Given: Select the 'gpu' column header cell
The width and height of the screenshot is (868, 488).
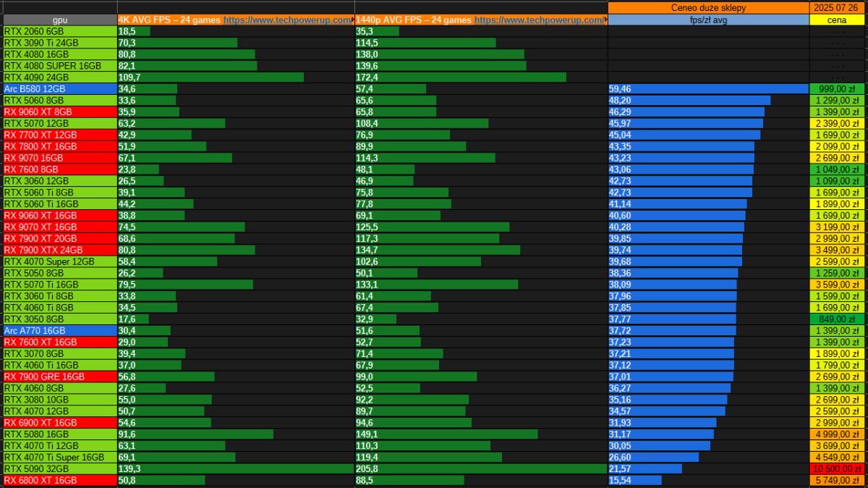Looking at the screenshot, I should (60, 20).
